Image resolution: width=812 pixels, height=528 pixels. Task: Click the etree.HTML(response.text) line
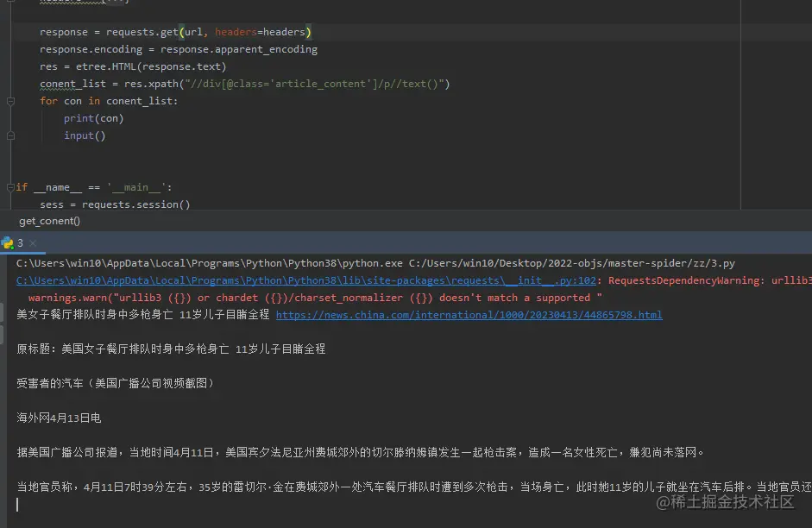click(133, 66)
